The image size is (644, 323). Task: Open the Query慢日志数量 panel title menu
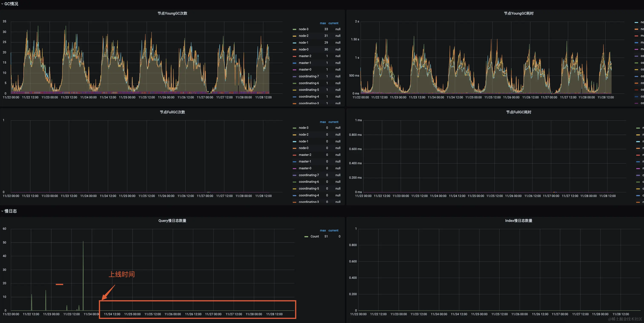tap(172, 221)
